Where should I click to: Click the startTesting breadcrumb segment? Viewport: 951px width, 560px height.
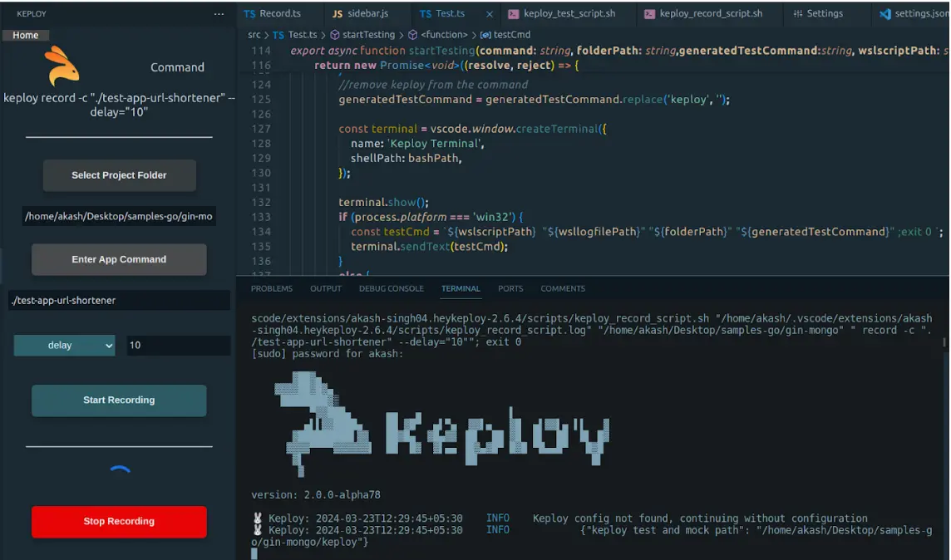(x=368, y=35)
